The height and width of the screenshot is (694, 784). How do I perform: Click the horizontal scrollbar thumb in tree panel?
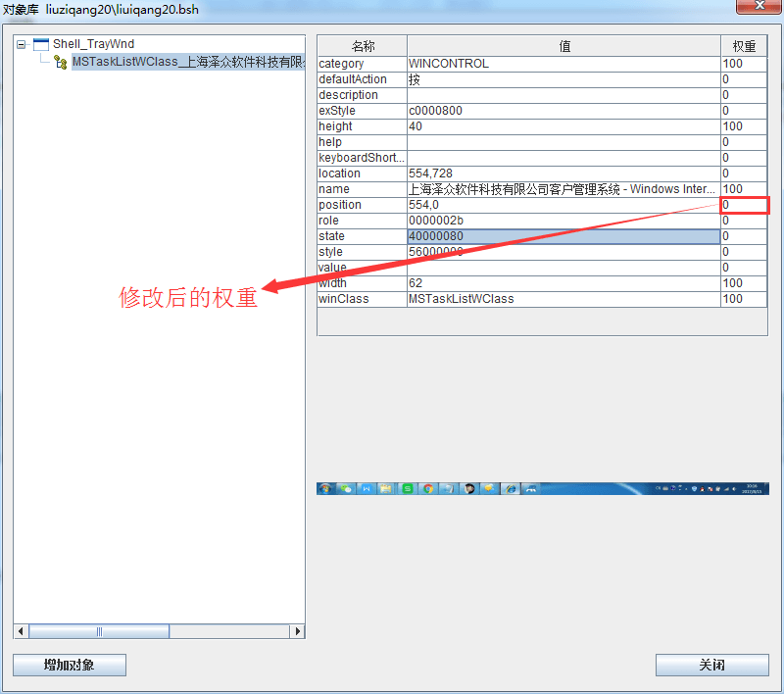click(98, 632)
